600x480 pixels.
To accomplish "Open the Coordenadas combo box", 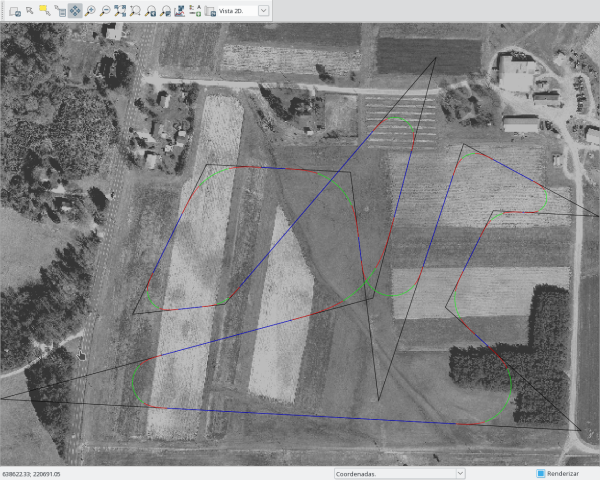I will [399, 473].
